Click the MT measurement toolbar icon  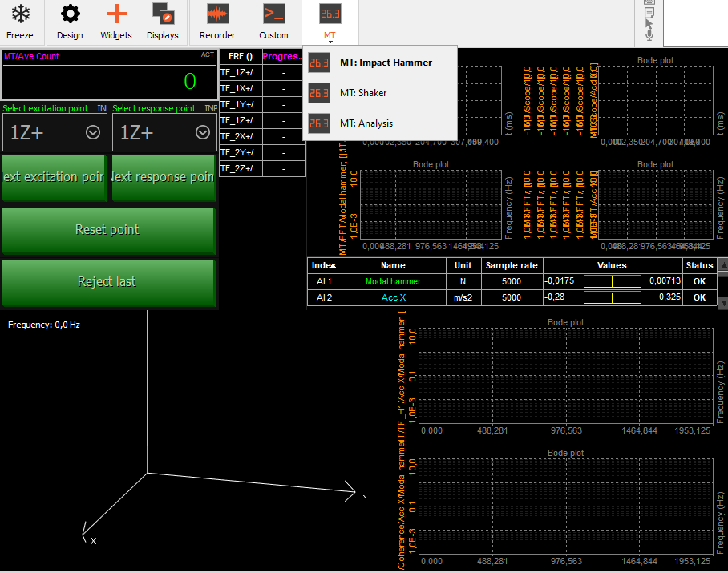pyautogui.click(x=330, y=14)
